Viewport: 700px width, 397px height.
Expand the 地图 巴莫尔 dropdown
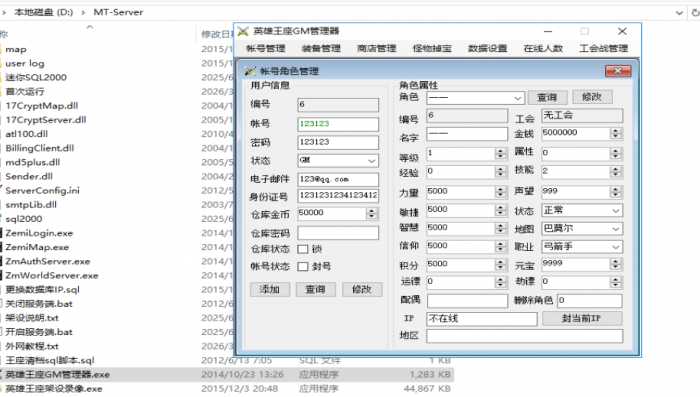point(616,229)
